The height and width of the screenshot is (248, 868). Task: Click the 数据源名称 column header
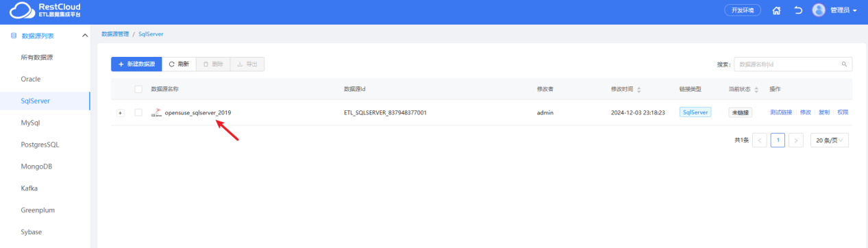(164, 89)
